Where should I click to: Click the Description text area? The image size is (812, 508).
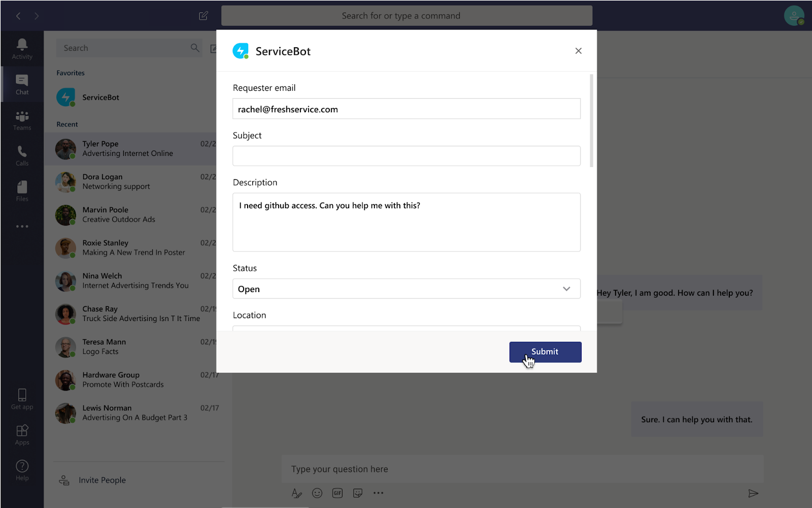point(407,222)
